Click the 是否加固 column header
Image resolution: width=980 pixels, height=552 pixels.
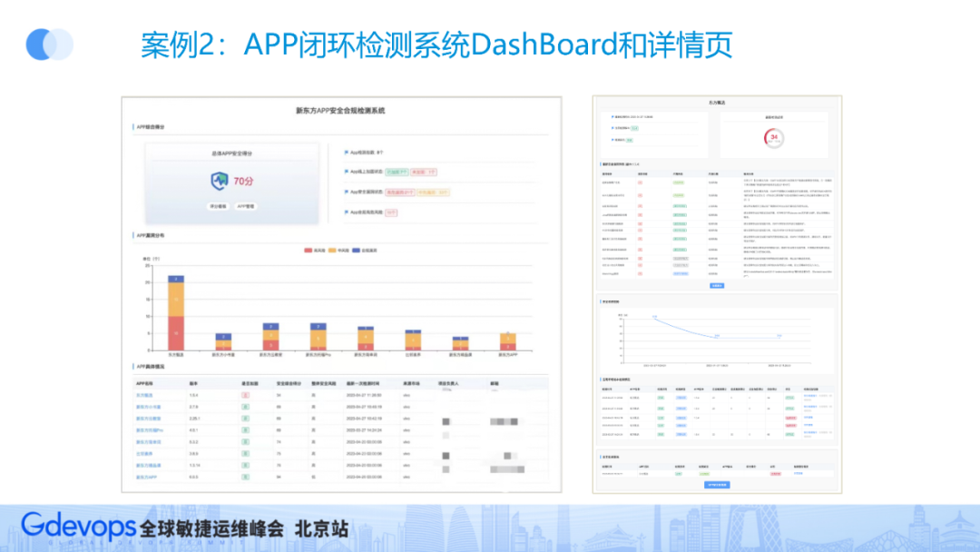250,383
